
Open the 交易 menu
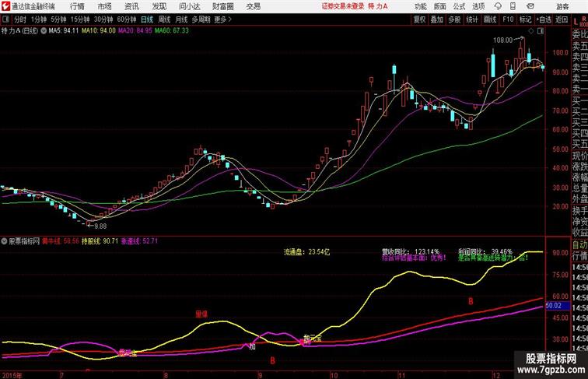[254, 6]
